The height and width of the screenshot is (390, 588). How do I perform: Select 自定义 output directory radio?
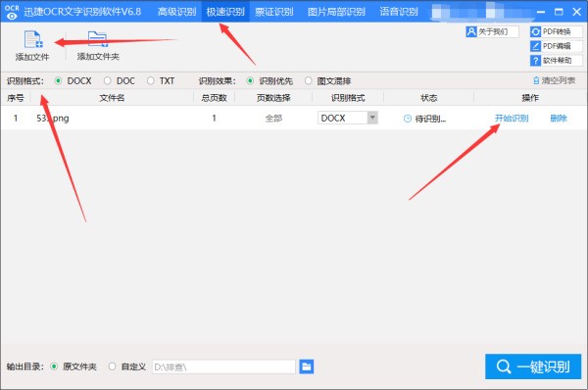pyautogui.click(x=112, y=366)
